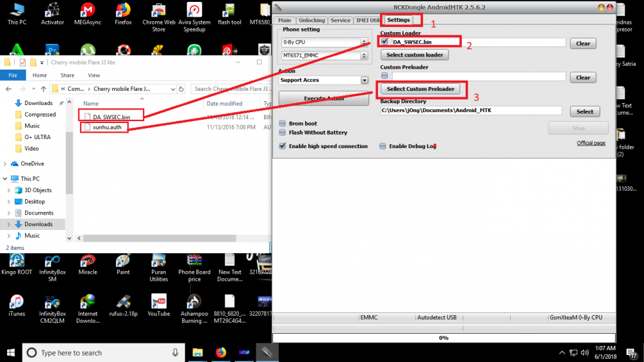Click the taskbar microphone search icon
The height and width of the screenshot is (362, 644).
(x=175, y=352)
